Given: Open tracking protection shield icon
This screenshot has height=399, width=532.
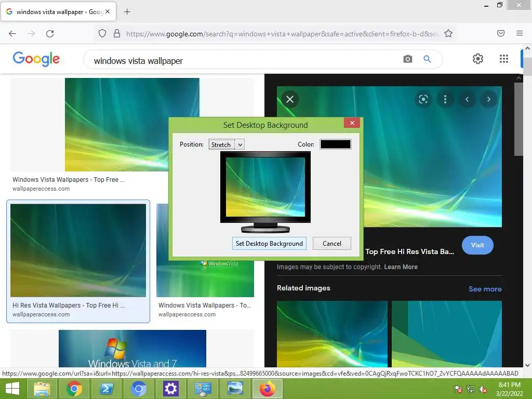Looking at the screenshot, I should 102,34.
